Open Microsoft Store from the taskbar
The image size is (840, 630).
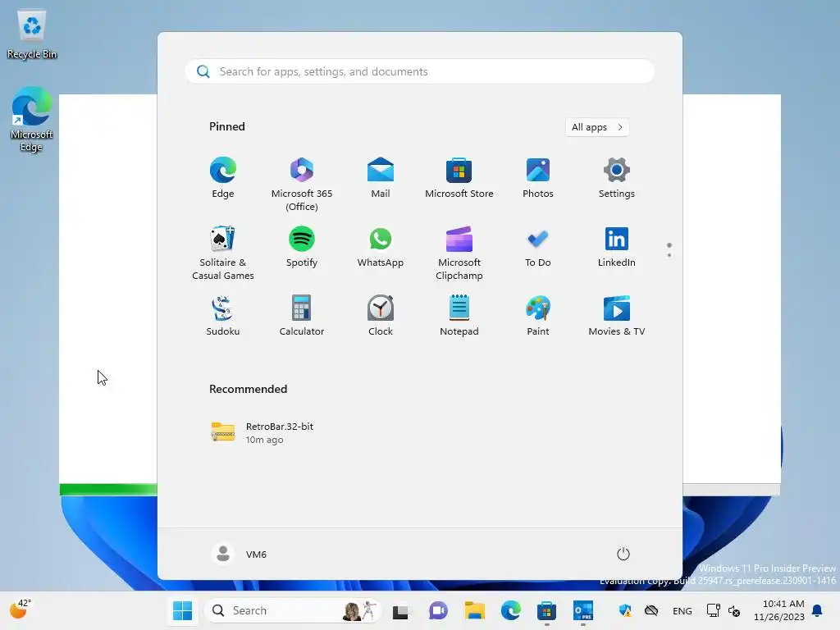547,610
